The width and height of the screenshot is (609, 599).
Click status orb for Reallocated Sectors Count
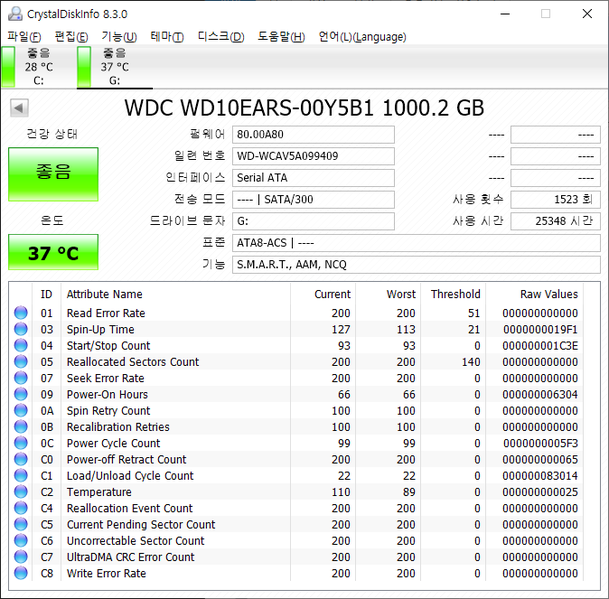tap(21, 362)
